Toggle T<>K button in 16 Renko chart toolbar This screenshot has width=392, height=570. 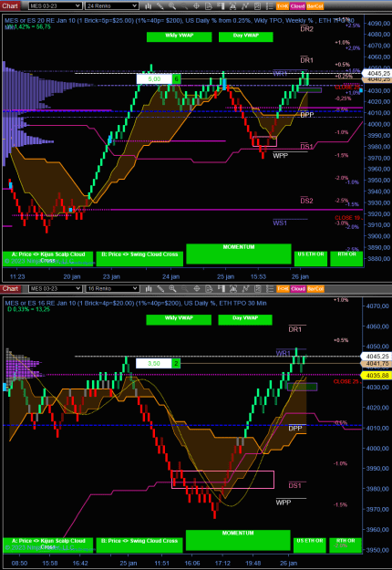click(x=283, y=289)
